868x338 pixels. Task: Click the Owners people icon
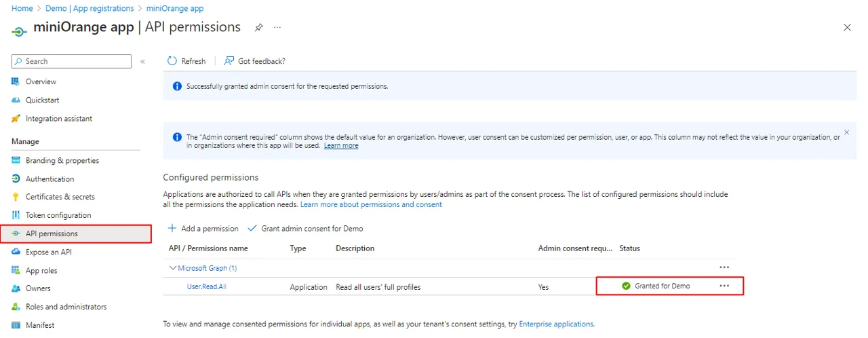[x=16, y=288]
